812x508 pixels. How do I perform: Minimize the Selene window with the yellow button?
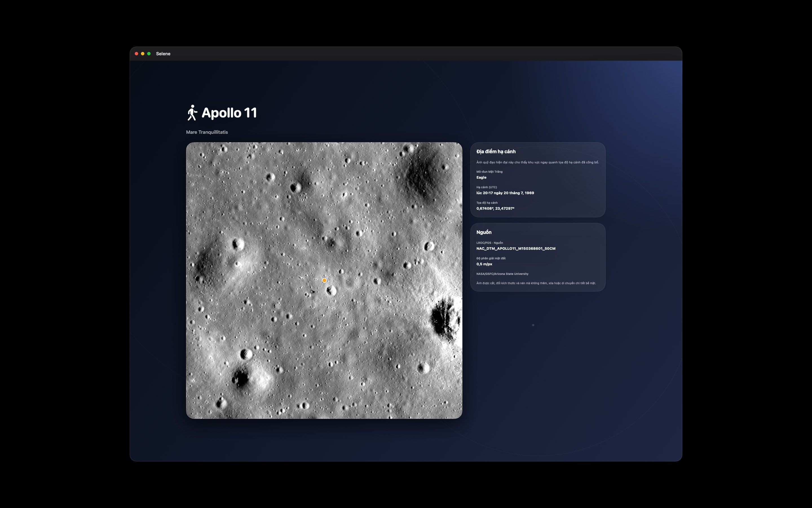click(143, 54)
